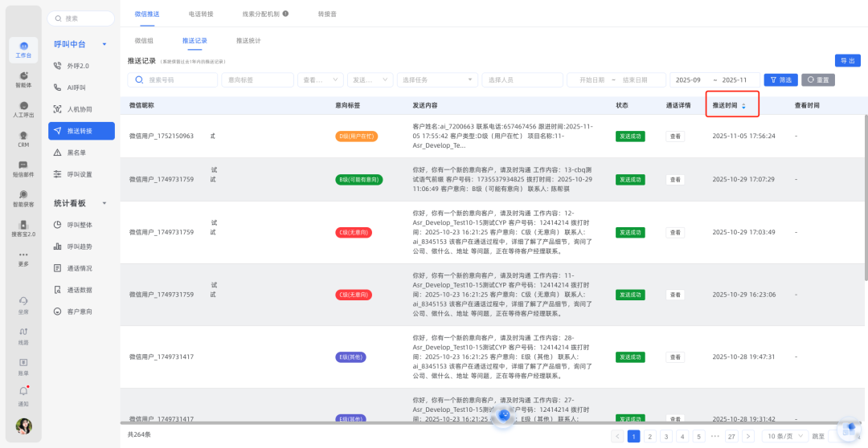Open 搜客宝2.0 in the left rail

click(x=23, y=228)
